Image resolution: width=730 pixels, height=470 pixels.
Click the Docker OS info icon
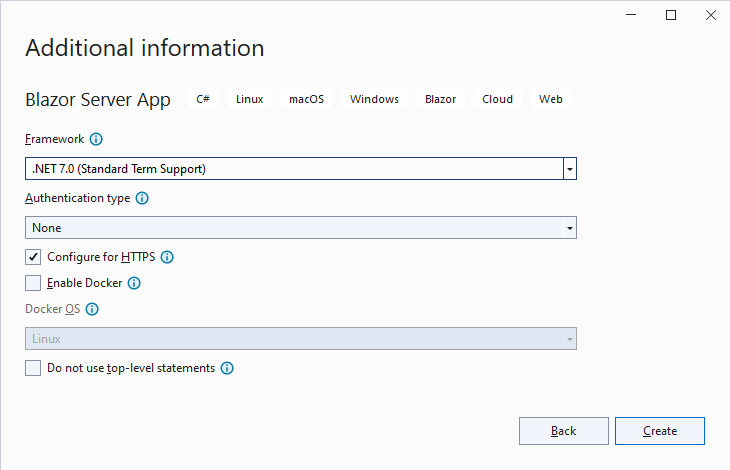point(92,309)
